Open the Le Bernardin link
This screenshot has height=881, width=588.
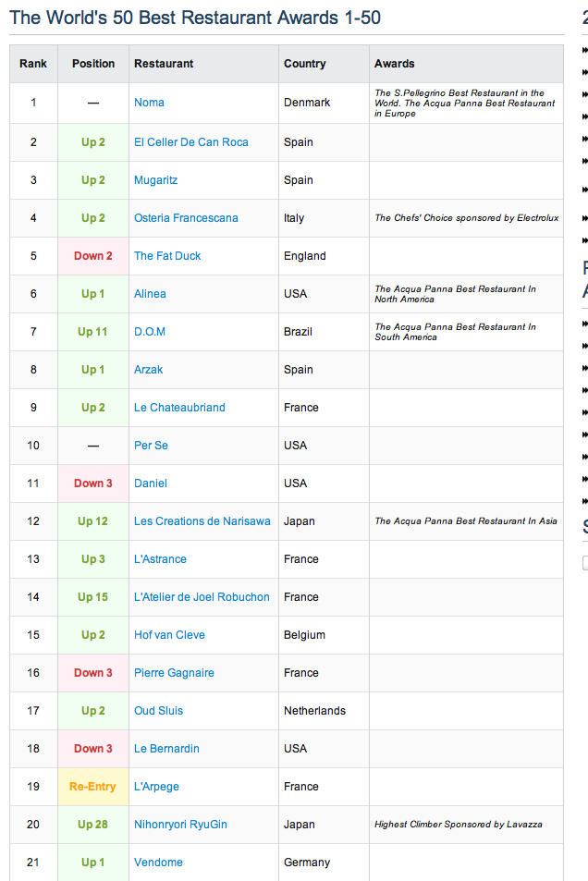pos(166,749)
